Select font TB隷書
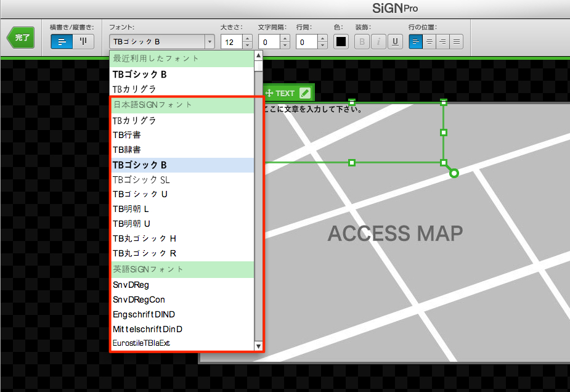 [x=182, y=150]
